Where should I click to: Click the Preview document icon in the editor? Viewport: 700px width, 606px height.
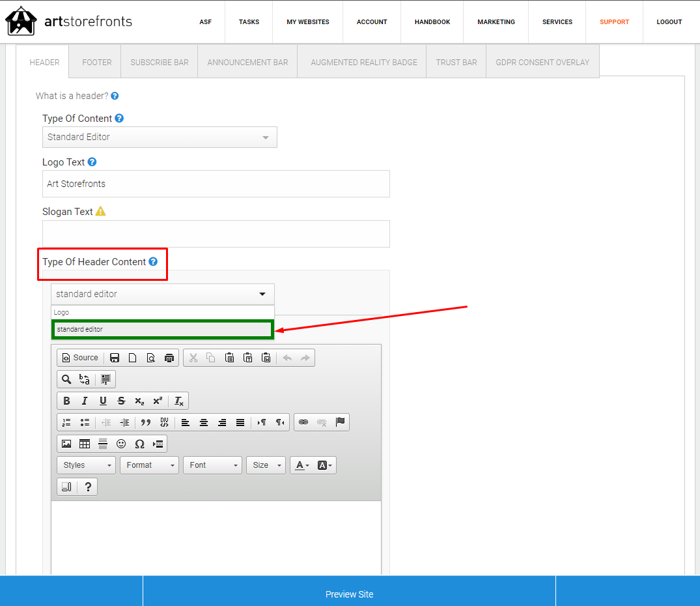[x=151, y=358]
